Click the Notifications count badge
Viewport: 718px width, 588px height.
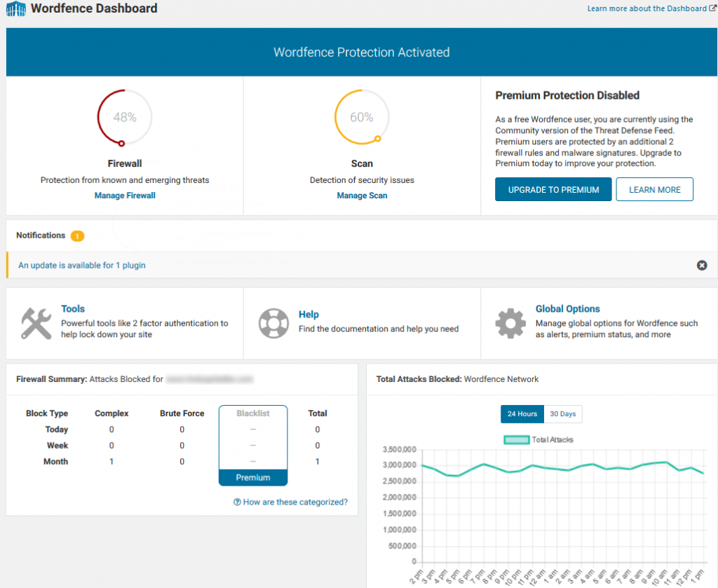pos(77,236)
